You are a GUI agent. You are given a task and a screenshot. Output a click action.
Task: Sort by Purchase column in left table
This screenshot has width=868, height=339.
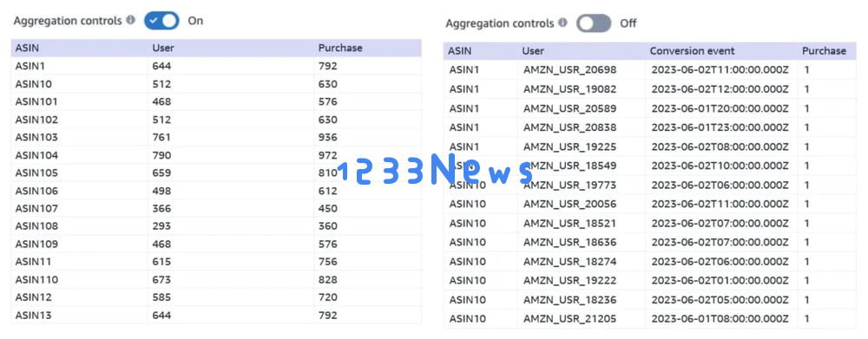pyautogui.click(x=340, y=48)
